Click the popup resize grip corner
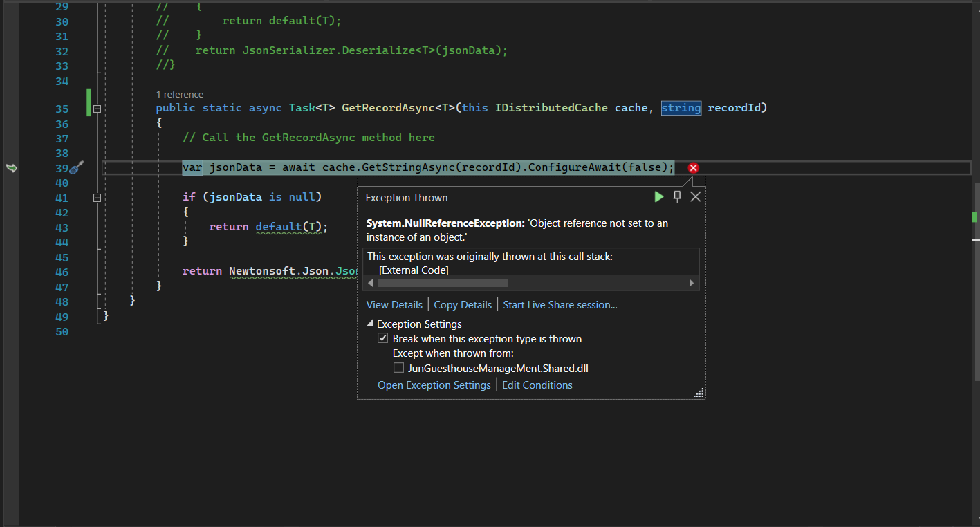This screenshot has height=527, width=980. pyautogui.click(x=699, y=393)
